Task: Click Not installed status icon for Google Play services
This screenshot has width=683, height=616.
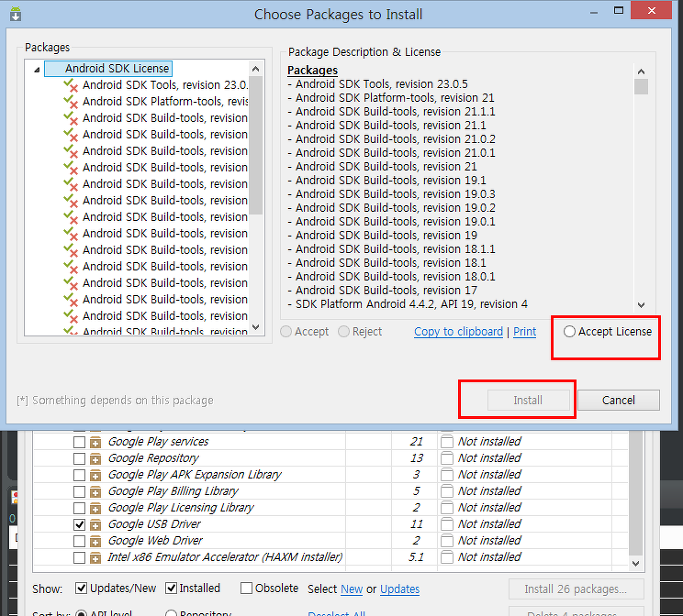Action: [x=446, y=441]
